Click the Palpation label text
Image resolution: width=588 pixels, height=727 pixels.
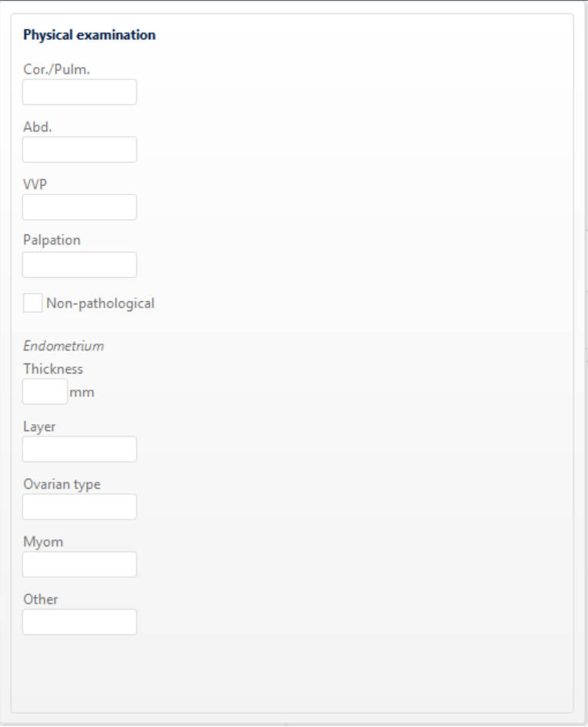tap(52, 241)
